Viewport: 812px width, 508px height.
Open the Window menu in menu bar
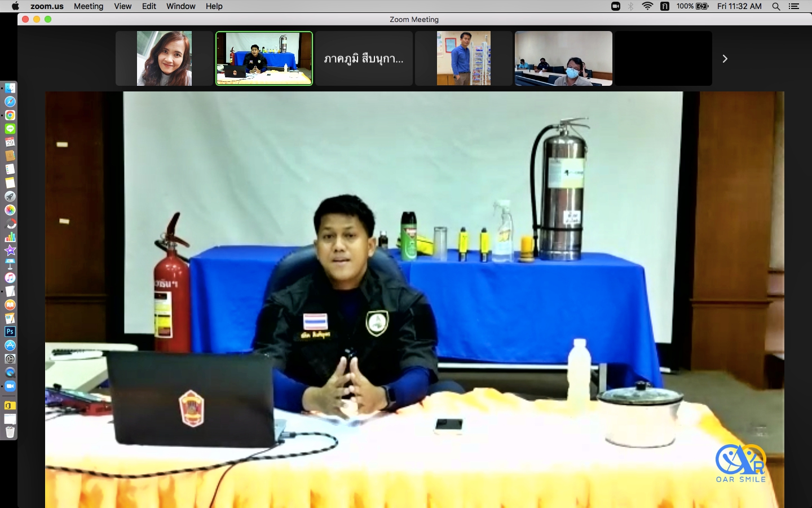point(180,6)
